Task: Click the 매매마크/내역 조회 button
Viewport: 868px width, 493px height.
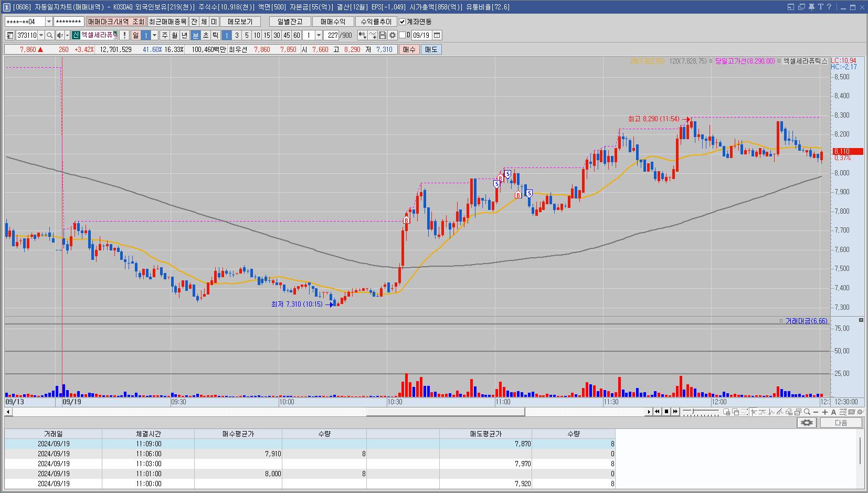Action: pyautogui.click(x=116, y=22)
